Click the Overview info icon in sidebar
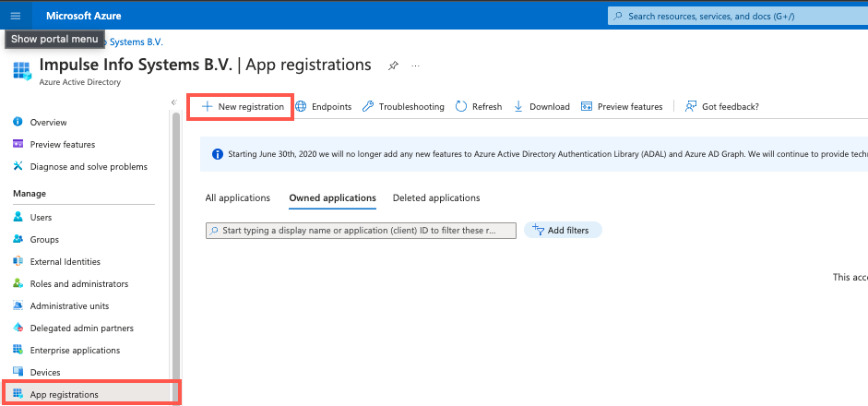The width and height of the screenshot is (868, 406). 18,122
